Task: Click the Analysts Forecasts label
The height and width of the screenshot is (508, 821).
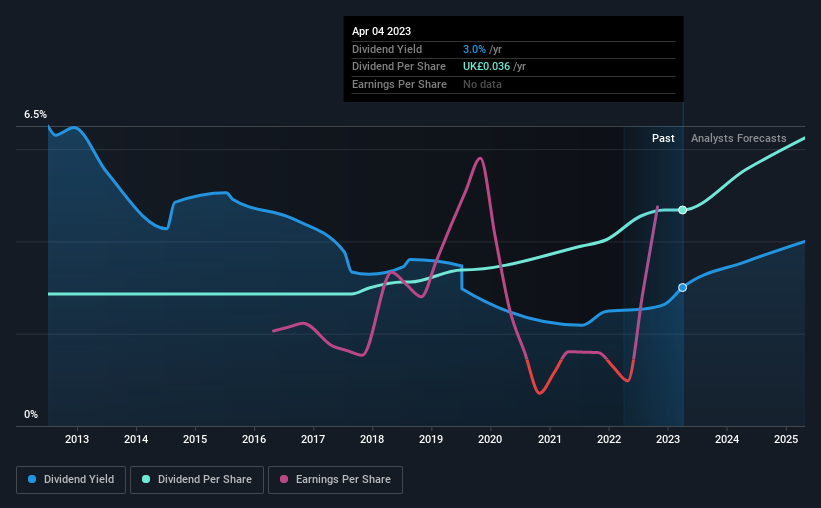Action: pyautogui.click(x=738, y=138)
